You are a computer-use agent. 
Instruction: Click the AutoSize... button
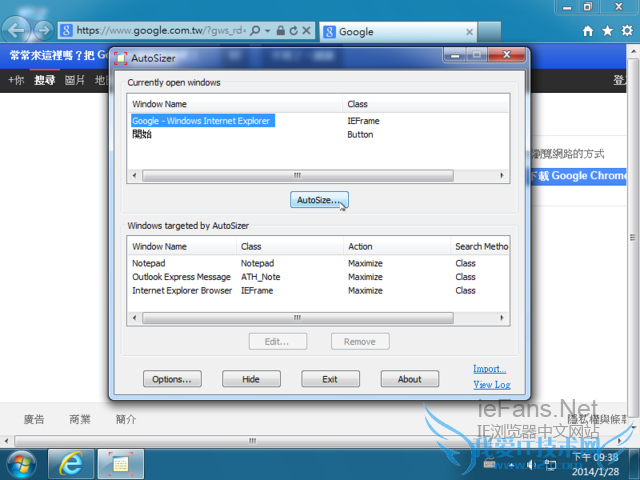[319, 200]
